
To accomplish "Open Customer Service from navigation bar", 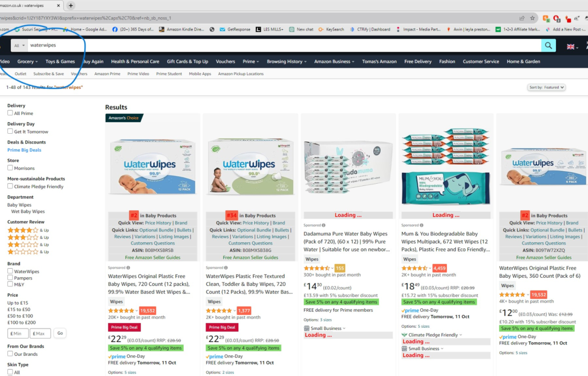I will point(481,61).
